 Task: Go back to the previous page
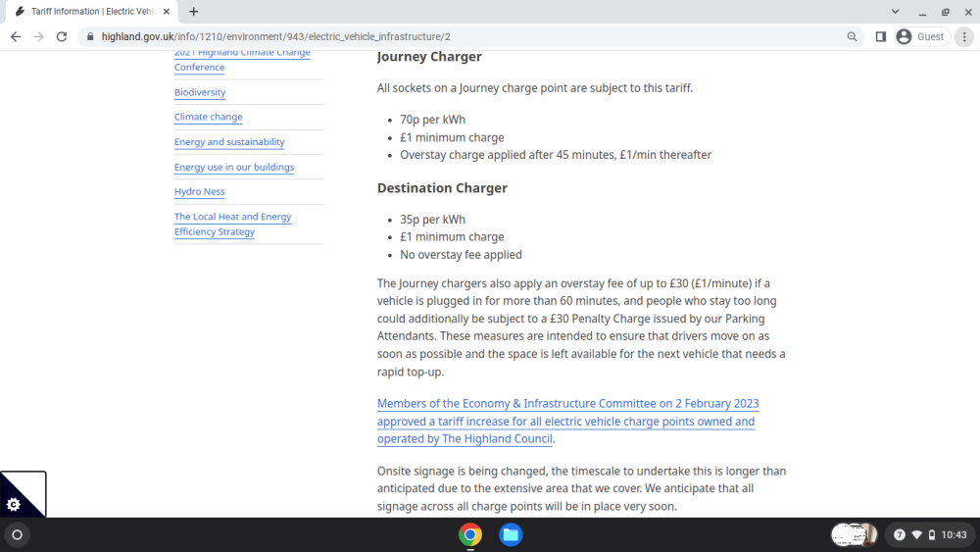(x=16, y=37)
